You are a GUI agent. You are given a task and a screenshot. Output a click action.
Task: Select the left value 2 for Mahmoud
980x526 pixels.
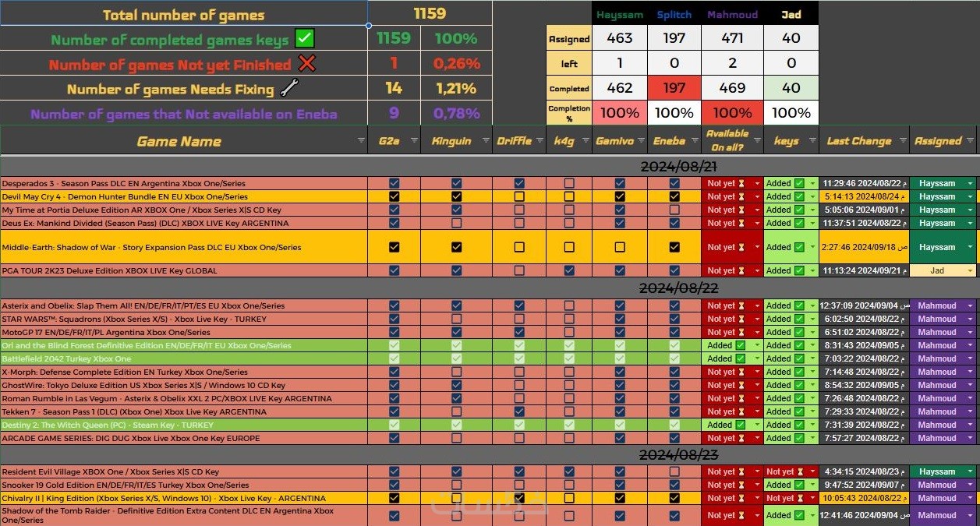pyautogui.click(x=732, y=63)
